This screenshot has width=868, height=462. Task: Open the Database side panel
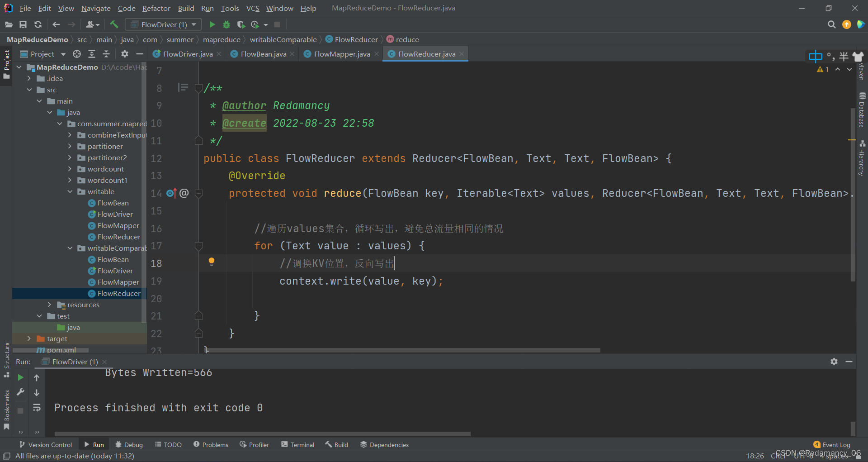pyautogui.click(x=862, y=110)
